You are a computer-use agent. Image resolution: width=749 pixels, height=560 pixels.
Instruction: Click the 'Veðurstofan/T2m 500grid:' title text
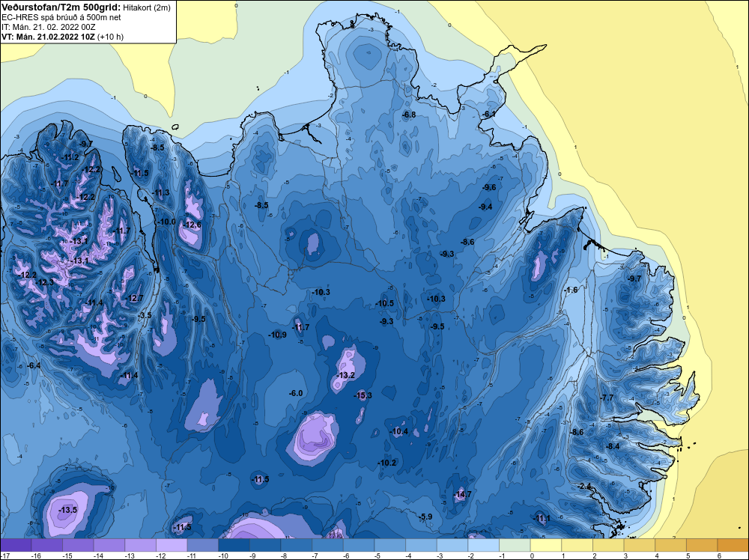(61, 7)
